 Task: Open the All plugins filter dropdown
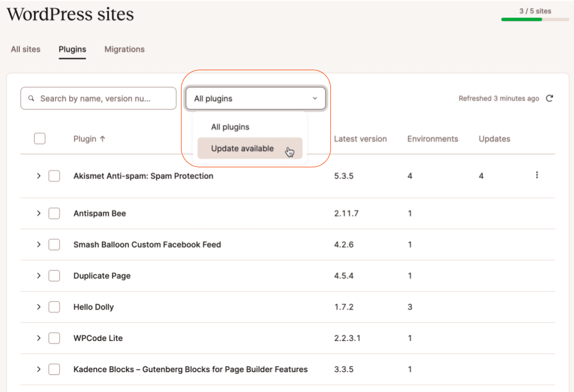[x=256, y=98]
